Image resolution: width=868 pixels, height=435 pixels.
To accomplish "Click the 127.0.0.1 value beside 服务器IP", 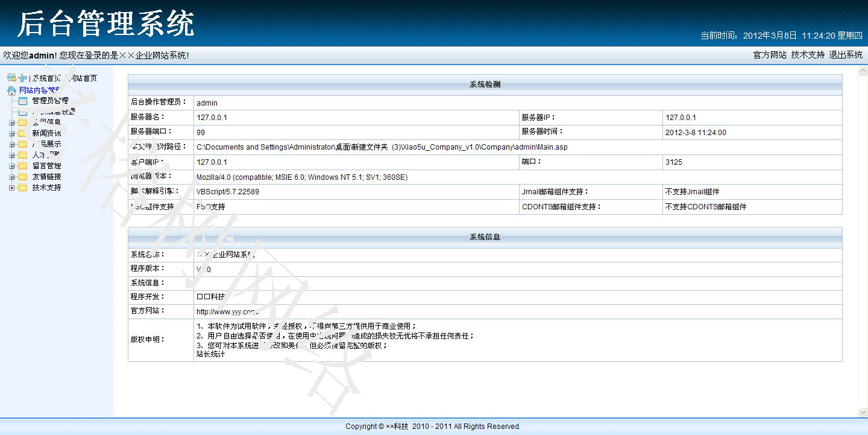I will (x=681, y=118).
